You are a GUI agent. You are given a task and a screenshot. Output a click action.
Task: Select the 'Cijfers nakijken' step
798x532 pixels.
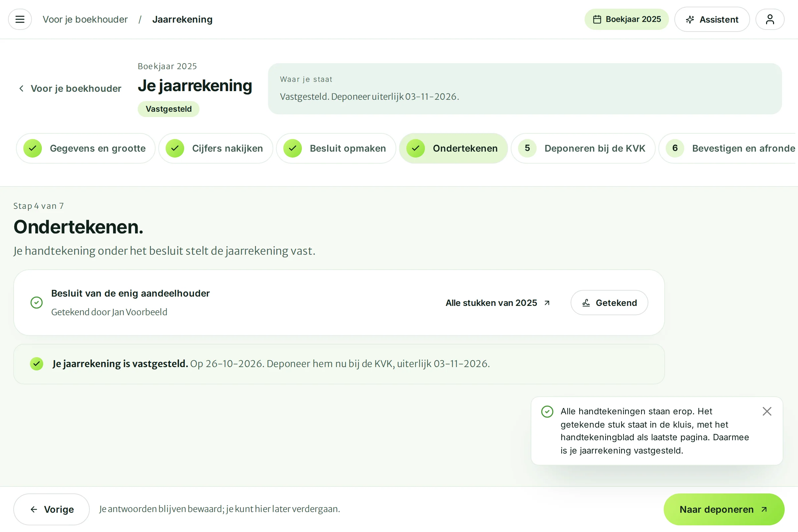[216, 148]
